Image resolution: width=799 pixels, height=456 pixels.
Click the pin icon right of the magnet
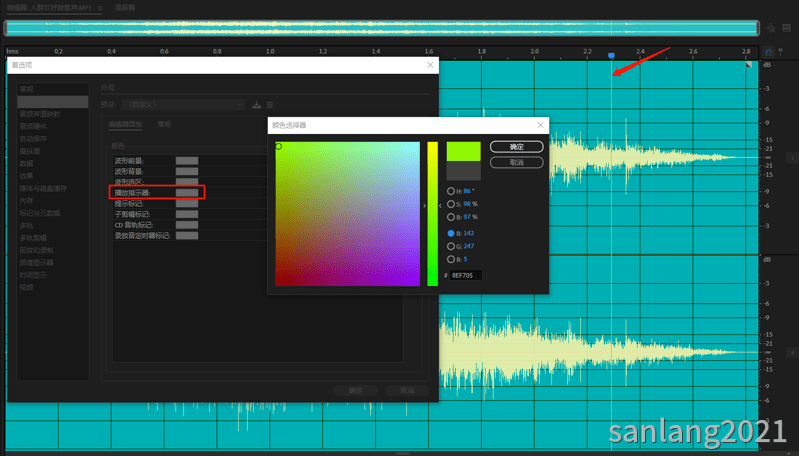(780, 52)
